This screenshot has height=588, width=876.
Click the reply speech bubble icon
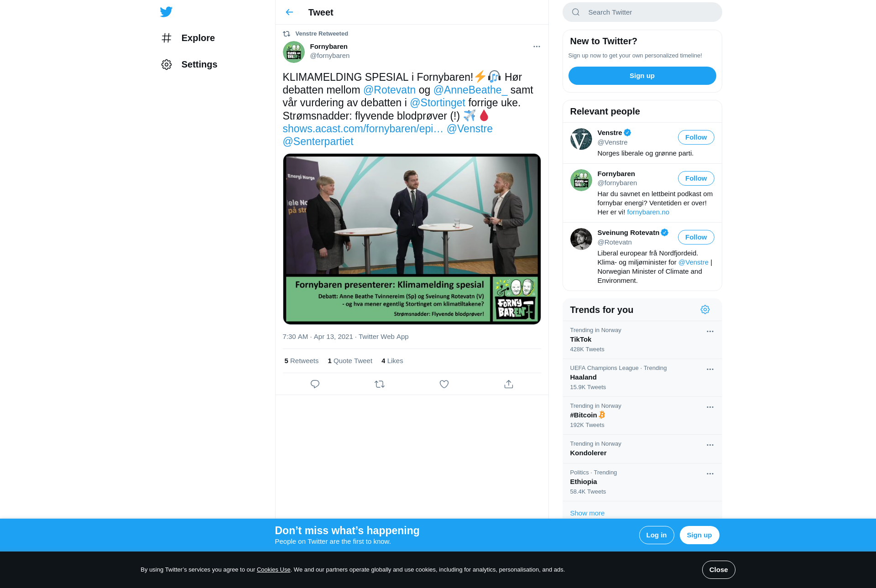tap(315, 384)
